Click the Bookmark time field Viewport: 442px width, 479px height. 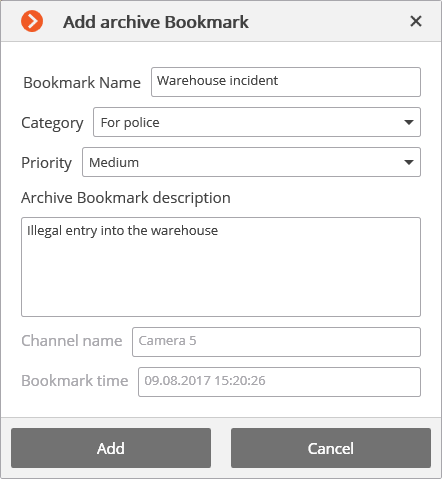(279, 382)
